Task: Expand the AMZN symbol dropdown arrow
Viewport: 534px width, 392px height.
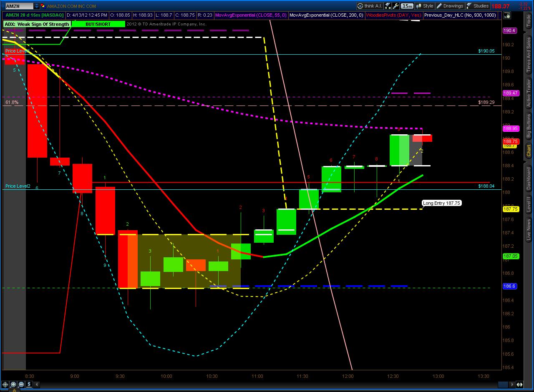Action: coord(37,6)
